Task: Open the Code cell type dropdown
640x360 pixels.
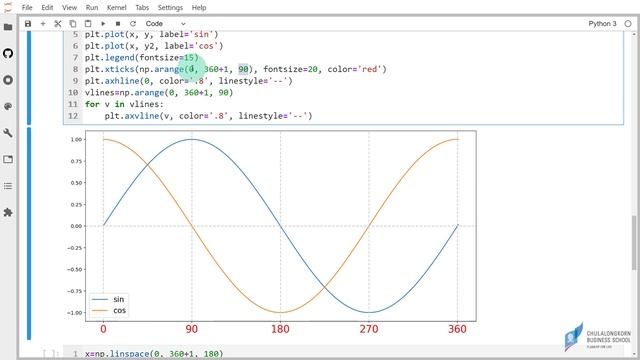Action: coord(165,24)
